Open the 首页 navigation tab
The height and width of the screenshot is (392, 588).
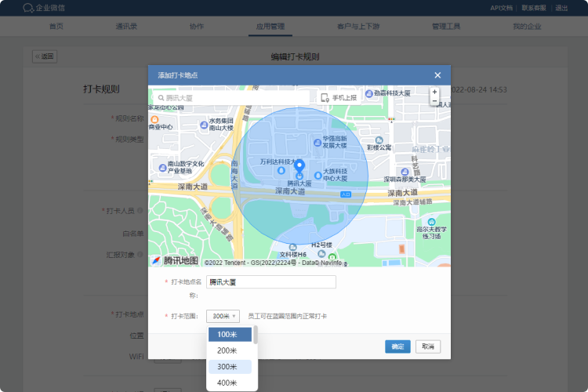(x=56, y=26)
